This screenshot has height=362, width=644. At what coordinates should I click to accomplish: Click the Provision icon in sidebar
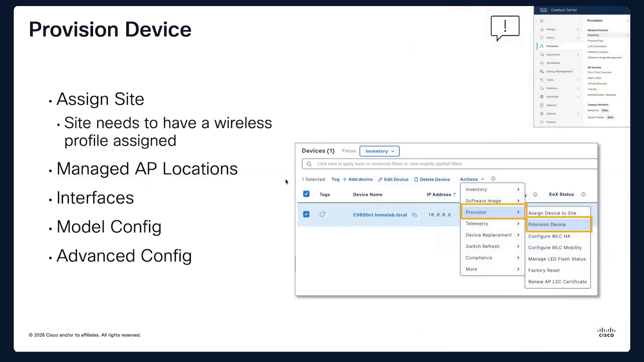541,46
